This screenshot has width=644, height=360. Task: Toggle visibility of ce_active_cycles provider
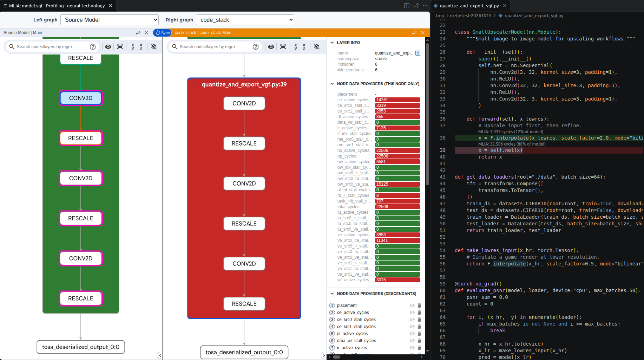[412, 313]
